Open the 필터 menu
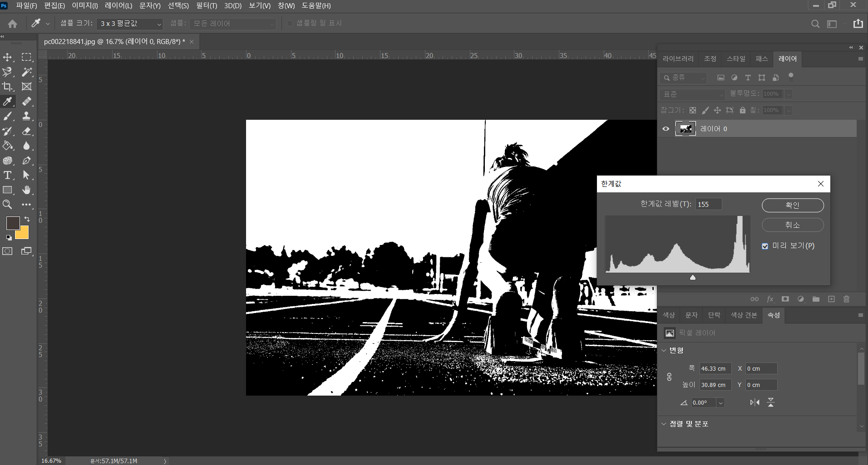Image resolution: width=868 pixels, height=465 pixels. tap(206, 6)
